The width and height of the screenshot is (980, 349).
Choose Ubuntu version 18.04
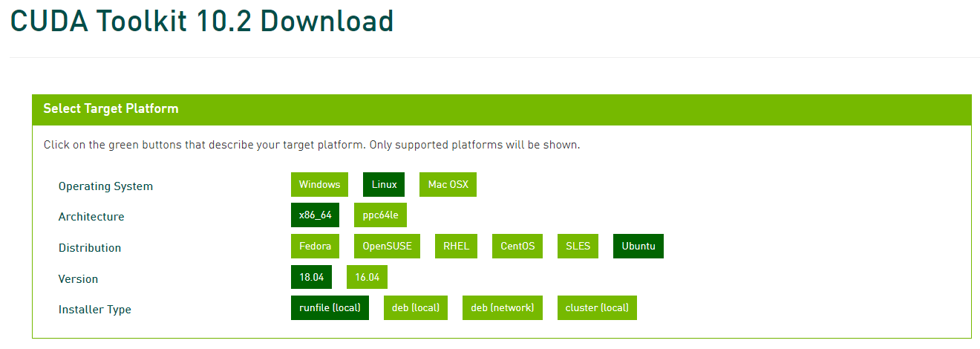click(311, 277)
